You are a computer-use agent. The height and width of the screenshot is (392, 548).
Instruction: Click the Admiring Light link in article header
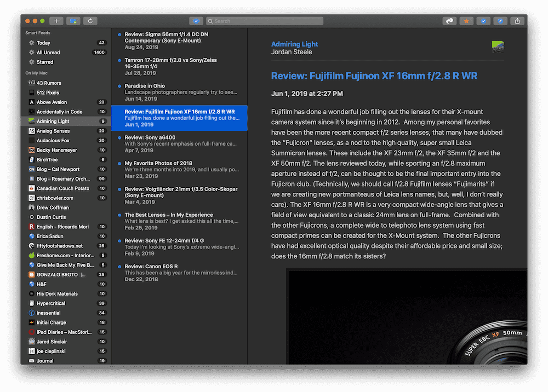tap(294, 44)
